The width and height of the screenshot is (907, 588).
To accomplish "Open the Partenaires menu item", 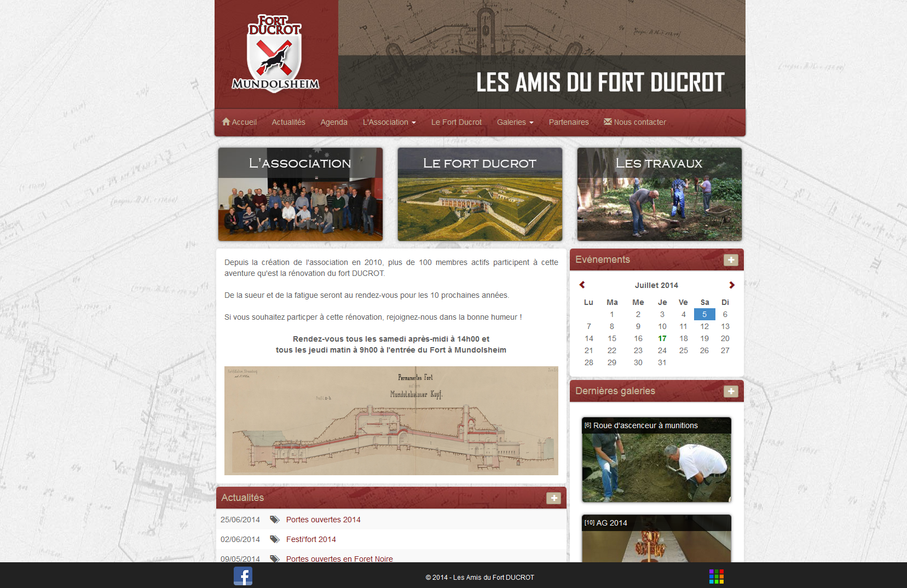I will [x=569, y=122].
